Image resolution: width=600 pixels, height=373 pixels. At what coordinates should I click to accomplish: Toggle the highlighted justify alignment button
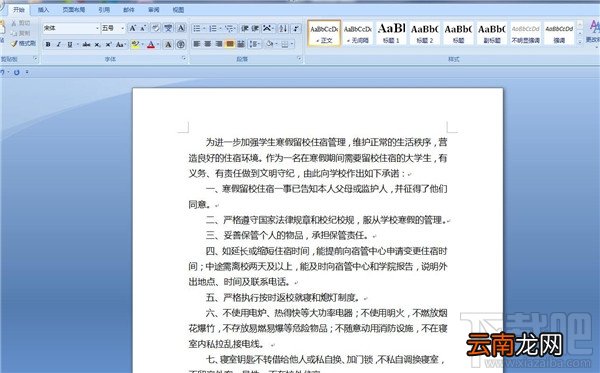[x=230, y=44]
